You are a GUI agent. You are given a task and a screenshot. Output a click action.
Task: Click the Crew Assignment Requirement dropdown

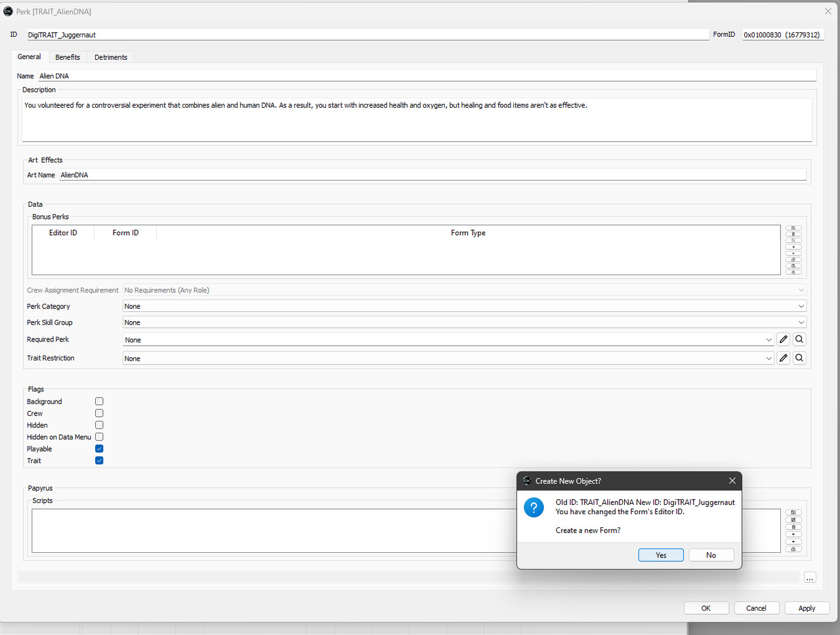[464, 290]
